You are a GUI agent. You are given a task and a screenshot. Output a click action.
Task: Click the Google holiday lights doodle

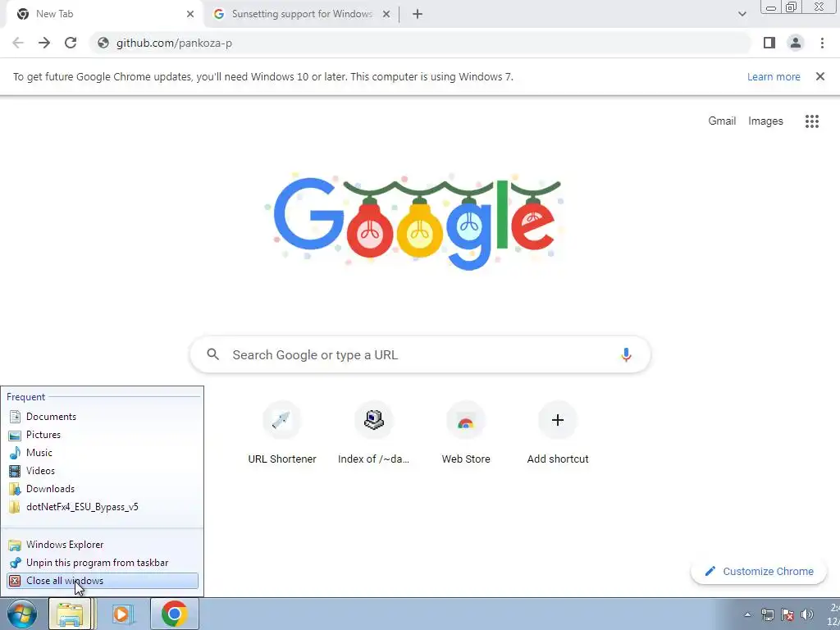[415, 221]
